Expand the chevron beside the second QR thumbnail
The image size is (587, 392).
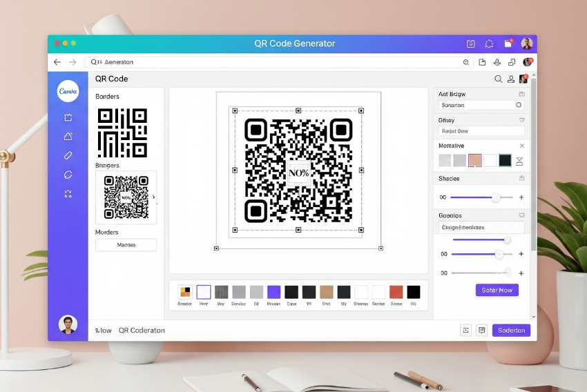tap(153, 197)
